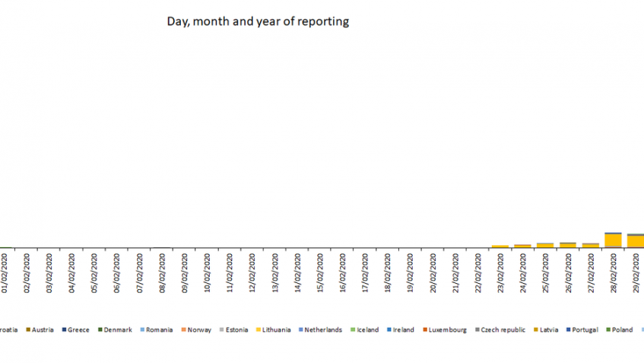Select the stacked bar above 24/02/2020
644x363 pixels.
(523, 246)
